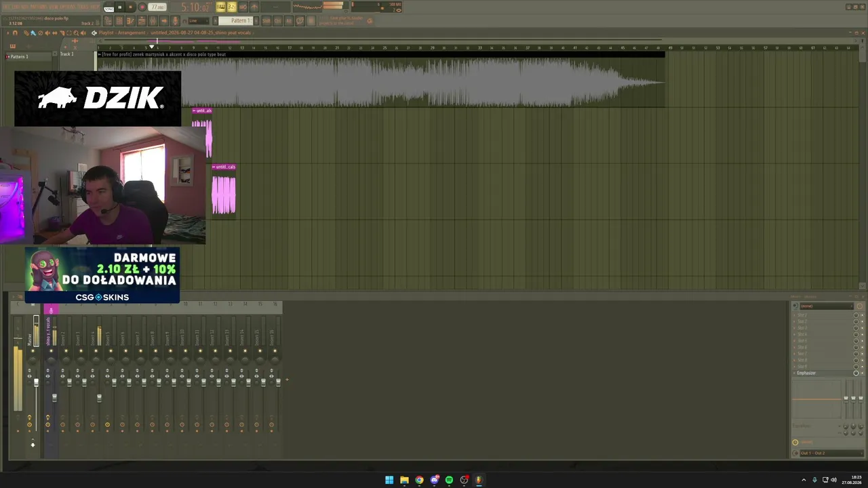
Task: Open the Slot 2 effect menu arrow
Action: [x=795, y=321]
